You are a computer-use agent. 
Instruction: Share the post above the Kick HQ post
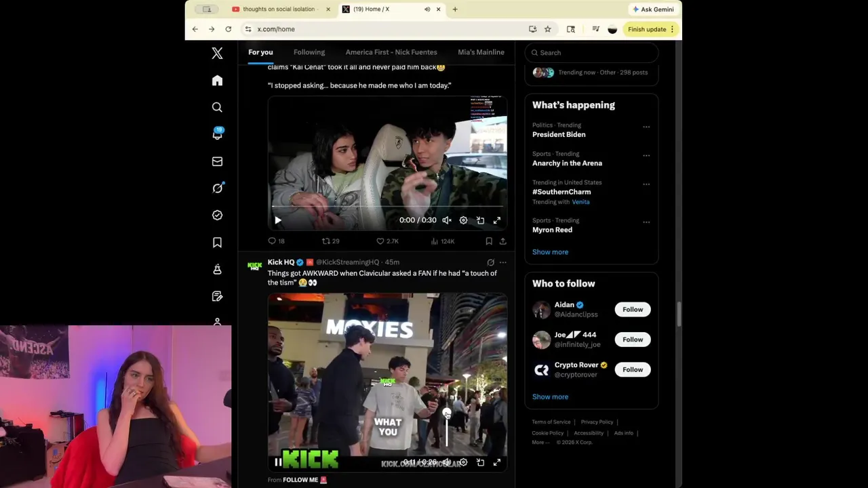[x=502, y=241]
